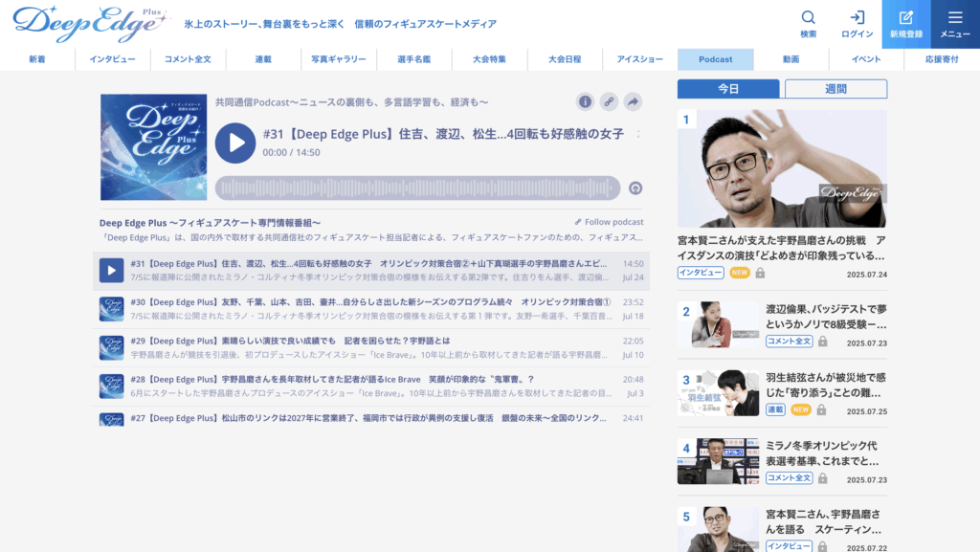Click the podcast share arrow icon

click(x=633, y=101)
